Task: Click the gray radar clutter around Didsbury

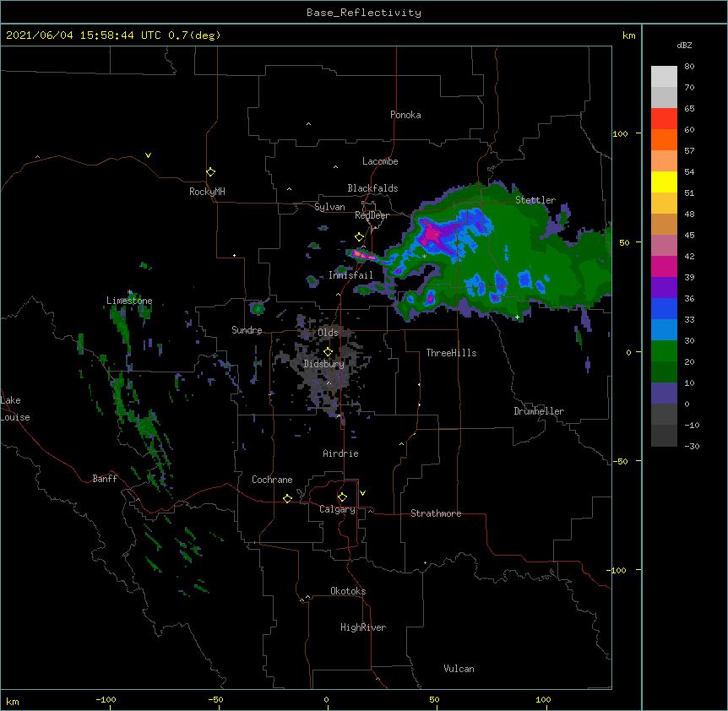Action: (323, 364)
